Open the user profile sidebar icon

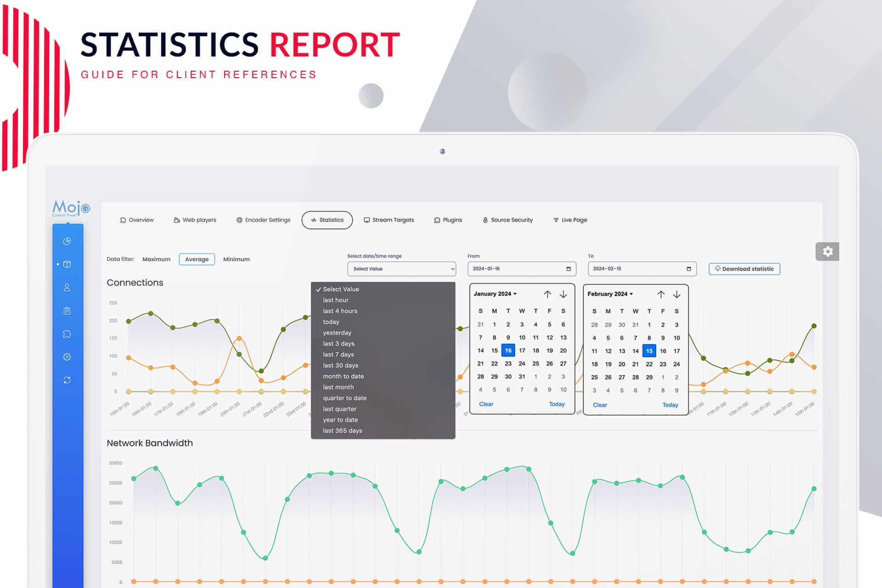tap(67, 288)
